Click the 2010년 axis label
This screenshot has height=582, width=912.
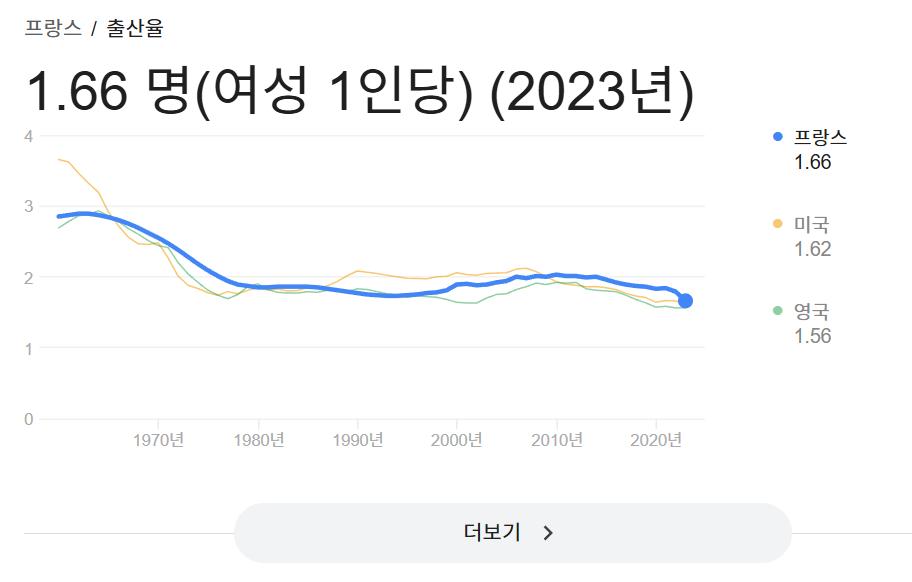(x=557, y=440)
